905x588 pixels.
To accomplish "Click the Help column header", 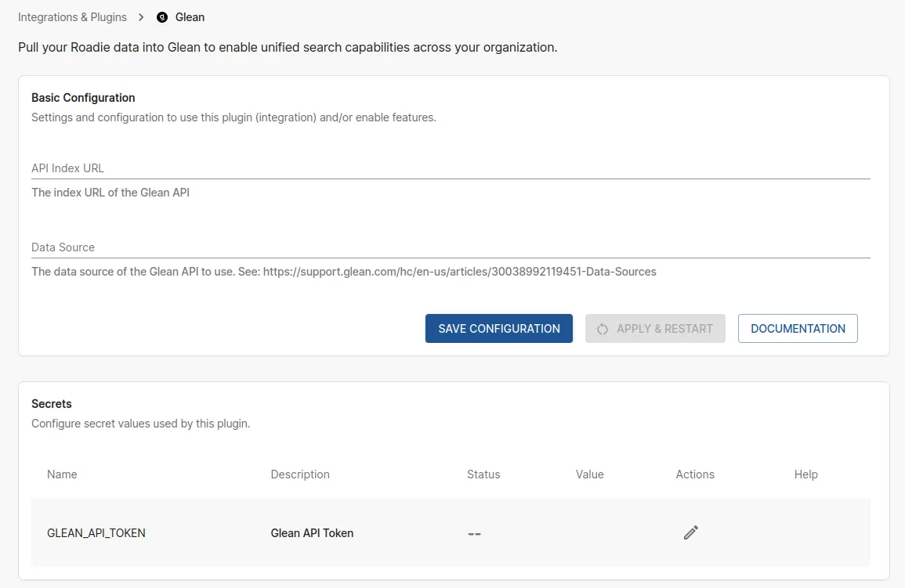I will pyautogui.click(x=805, y=474).
